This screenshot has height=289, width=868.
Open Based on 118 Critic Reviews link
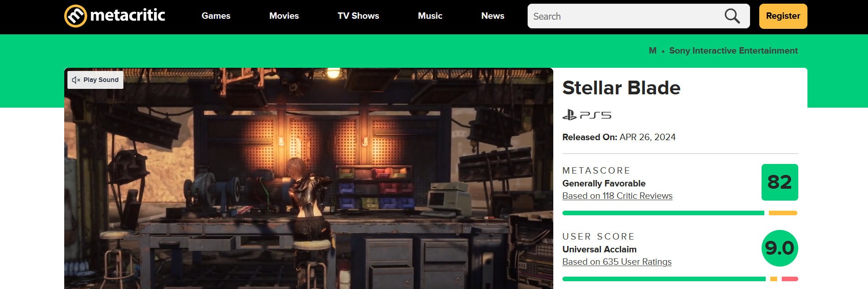point(617,196)
